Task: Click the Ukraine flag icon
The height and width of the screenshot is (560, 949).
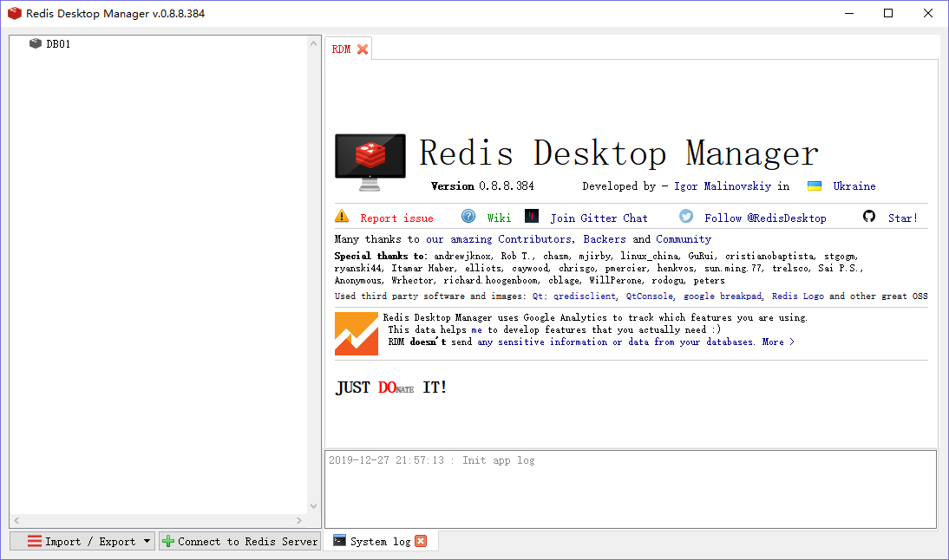Action: tap(815, 185)
